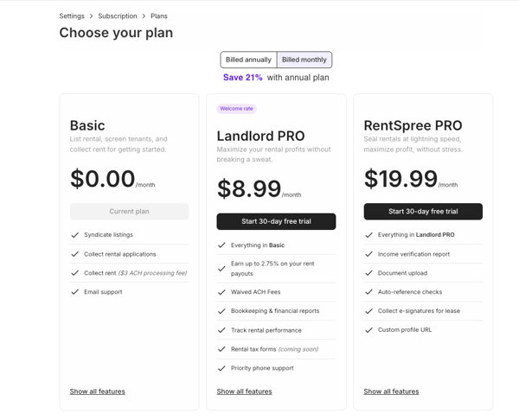The height and width of the screenshot is (420, 519).
Task: Click the Welcome rate badge
Action: pyautogui.click(x=236, y=109)
